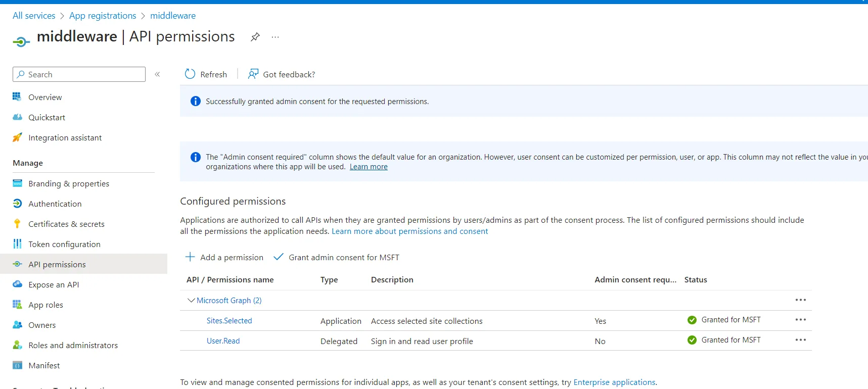Click the Owners people icon
Image resolution: width=868 pixels, height=389 pixels.
(x=17, y=324)
